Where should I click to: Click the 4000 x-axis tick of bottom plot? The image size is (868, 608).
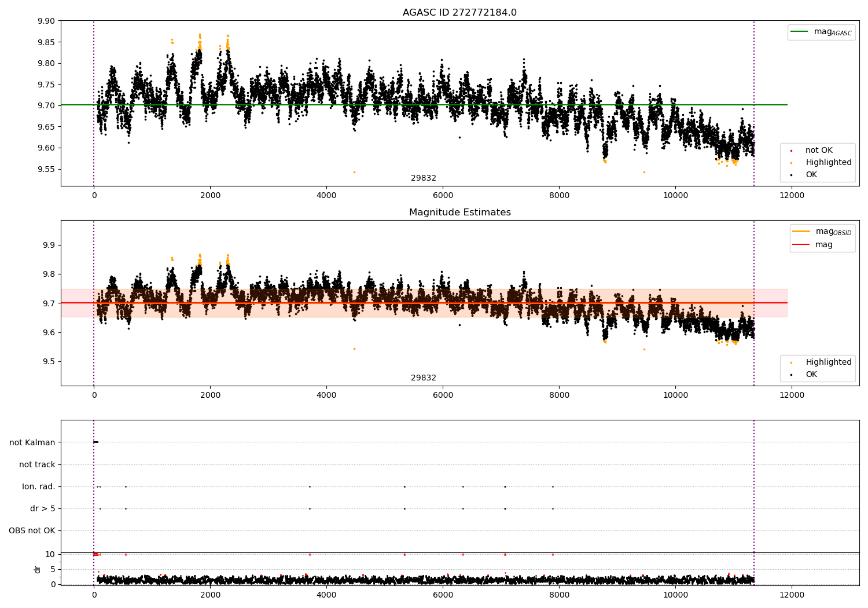(326, 595)
